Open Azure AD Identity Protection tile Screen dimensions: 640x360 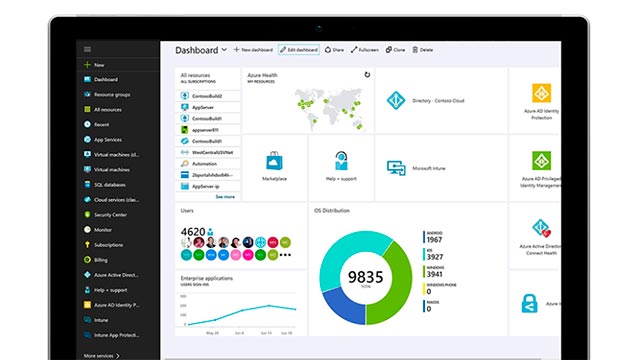pyautogui.click(x=535, y=100)
